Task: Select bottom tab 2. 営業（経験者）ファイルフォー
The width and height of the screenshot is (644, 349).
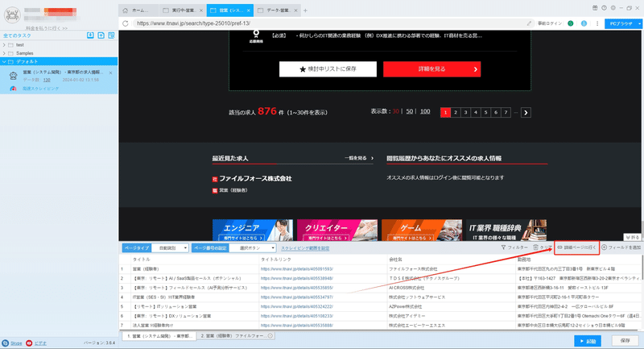Action: click(235, 336)
